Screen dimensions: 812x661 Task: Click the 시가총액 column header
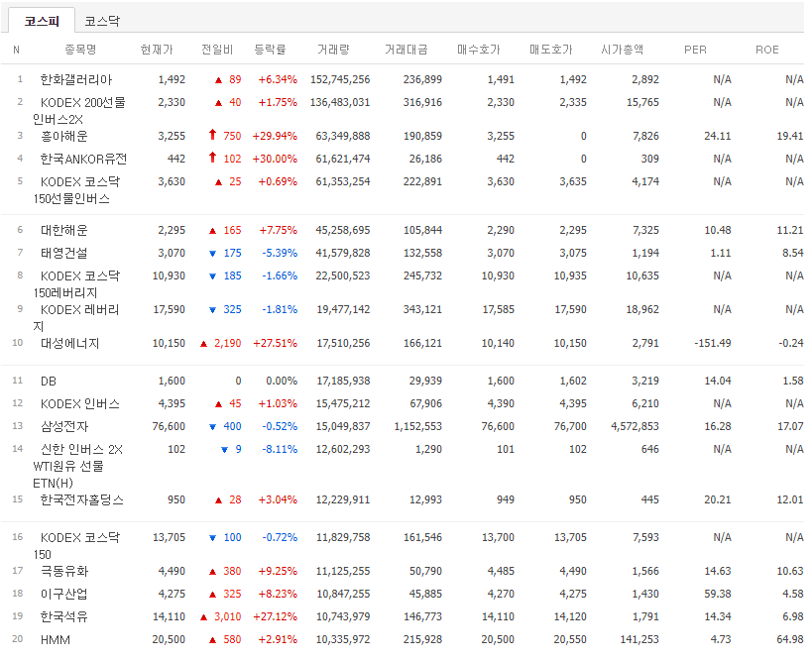pos(622,50)
